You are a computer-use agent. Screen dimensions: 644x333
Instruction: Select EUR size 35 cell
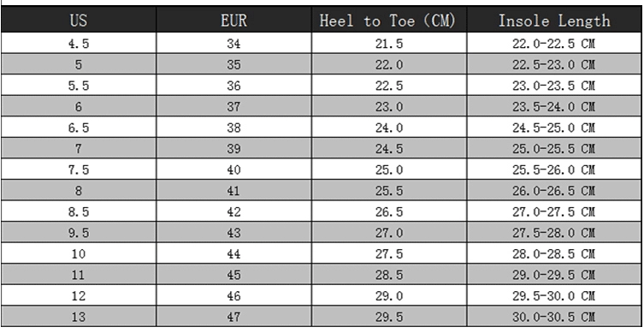click(233, 64)
